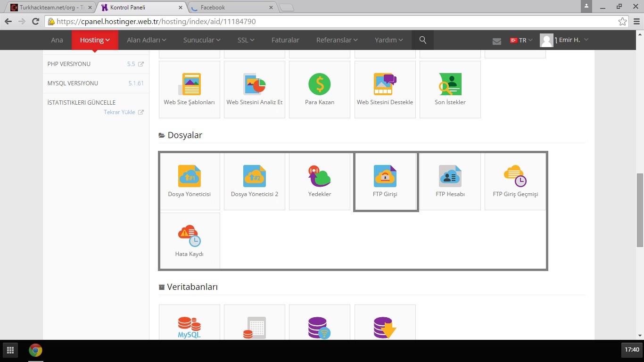Close the Facebook tab

coord(271,8)
